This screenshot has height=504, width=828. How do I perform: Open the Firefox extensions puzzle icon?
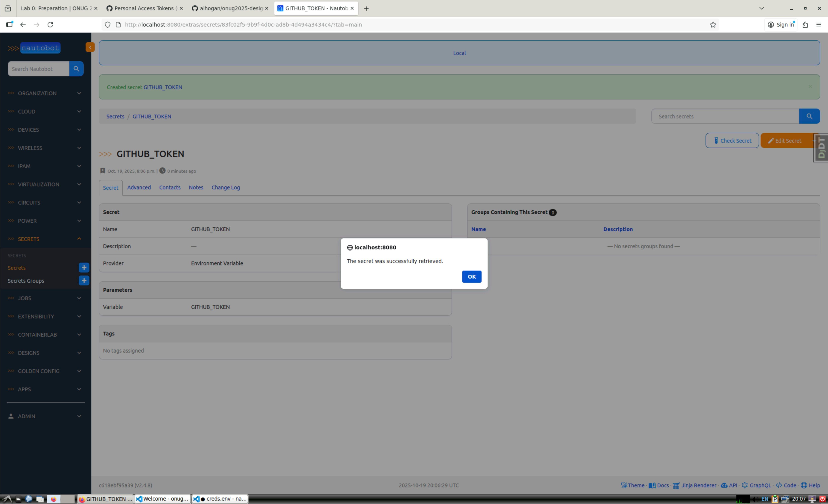(x=805, y=24)
